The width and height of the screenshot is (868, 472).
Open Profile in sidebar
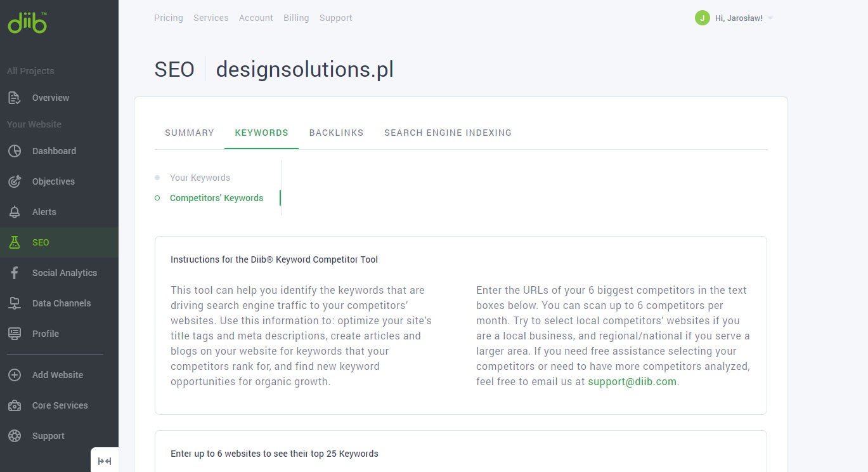tap(46, 334)
